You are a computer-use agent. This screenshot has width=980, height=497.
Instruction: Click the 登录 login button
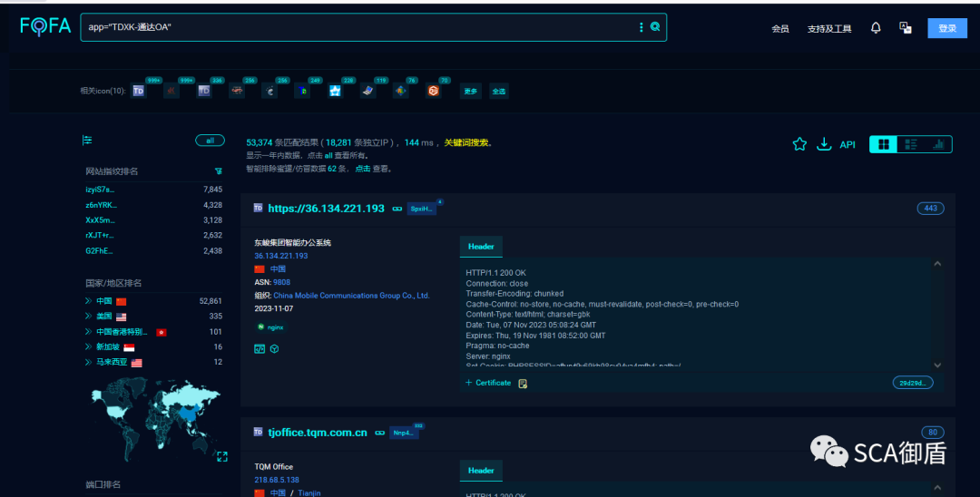946,28
